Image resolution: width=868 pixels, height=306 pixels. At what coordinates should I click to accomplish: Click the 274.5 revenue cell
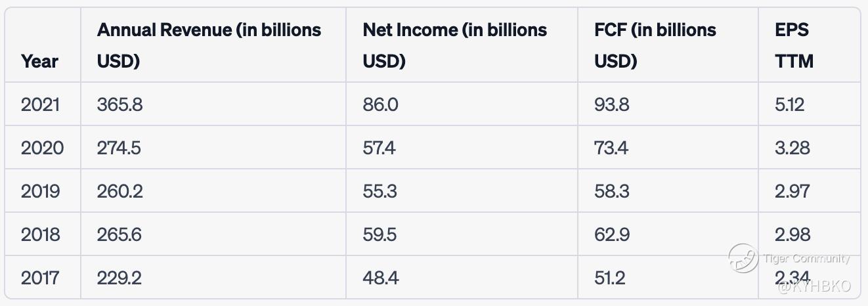point(119,148)
